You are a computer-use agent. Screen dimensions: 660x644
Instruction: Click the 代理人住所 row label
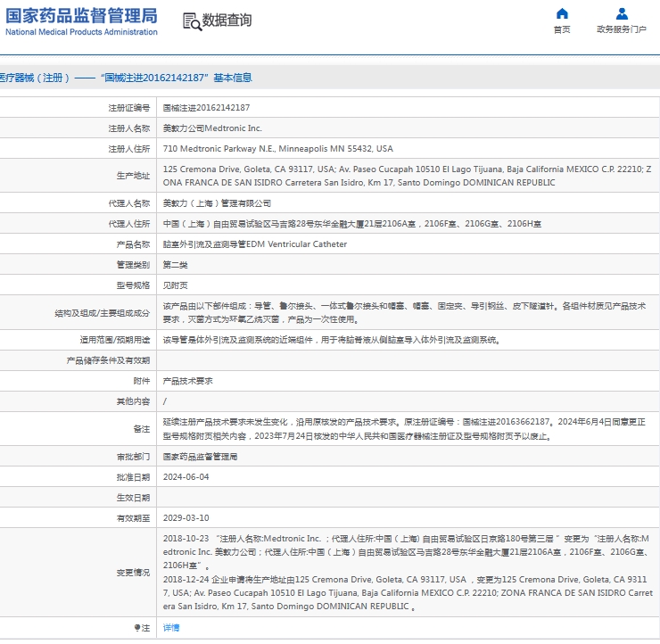pos(128,224)
